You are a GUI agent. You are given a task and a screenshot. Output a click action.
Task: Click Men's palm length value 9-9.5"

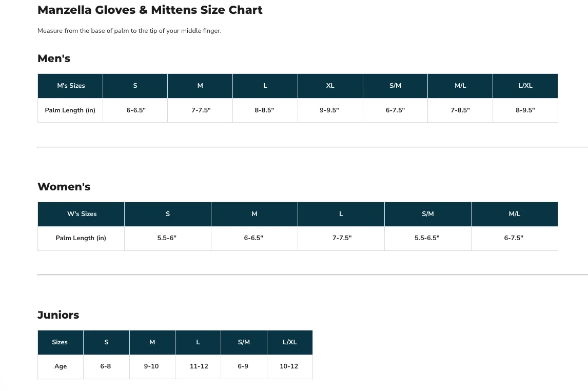(330, 110)
